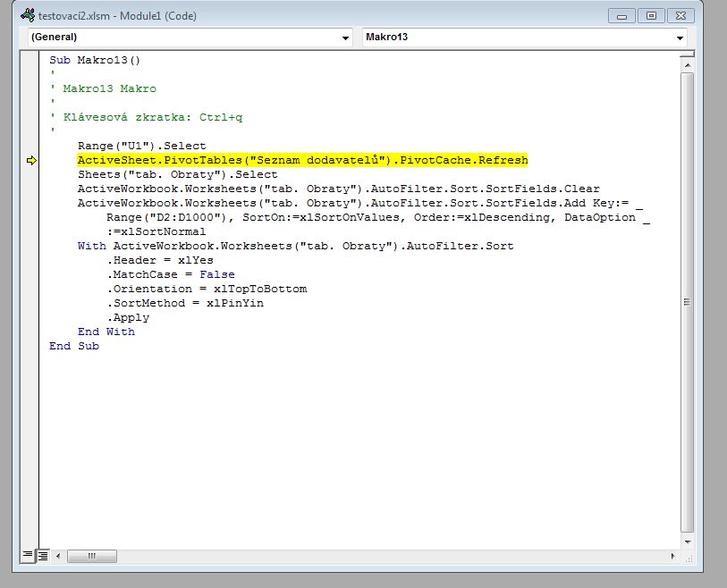Click the split bar above vertical scrollbar
Image resolution: width=727 pixels, height=588 pixels.
(687, 54)
